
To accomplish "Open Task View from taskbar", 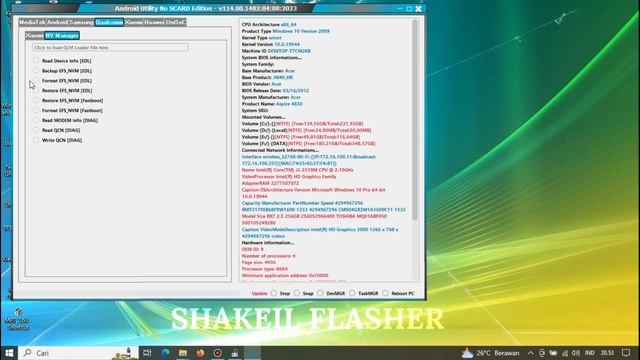I will click(147, 353).
